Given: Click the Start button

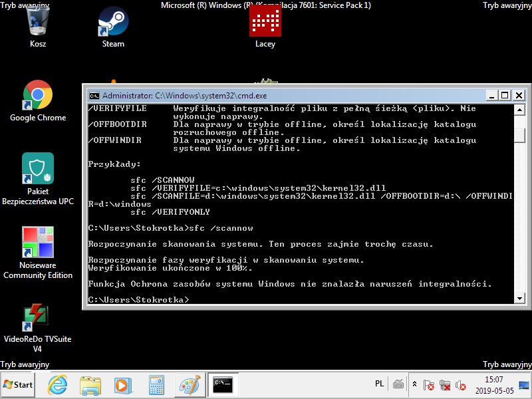Looking at the screenshot, I should (x=19, y=384).
